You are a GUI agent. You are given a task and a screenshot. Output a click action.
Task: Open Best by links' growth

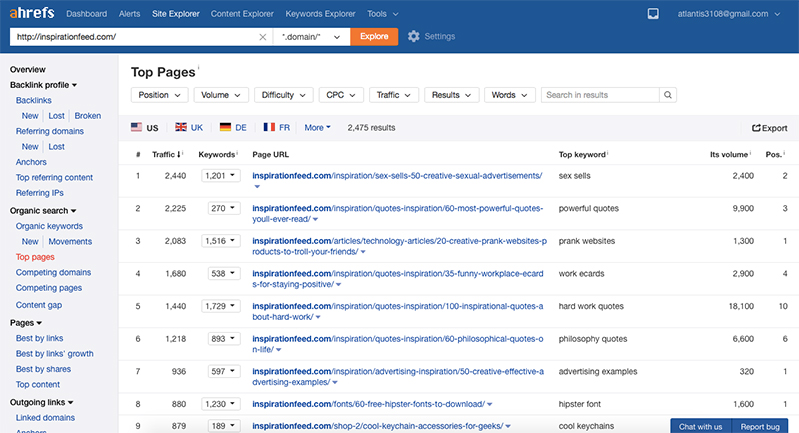point(55,354)
